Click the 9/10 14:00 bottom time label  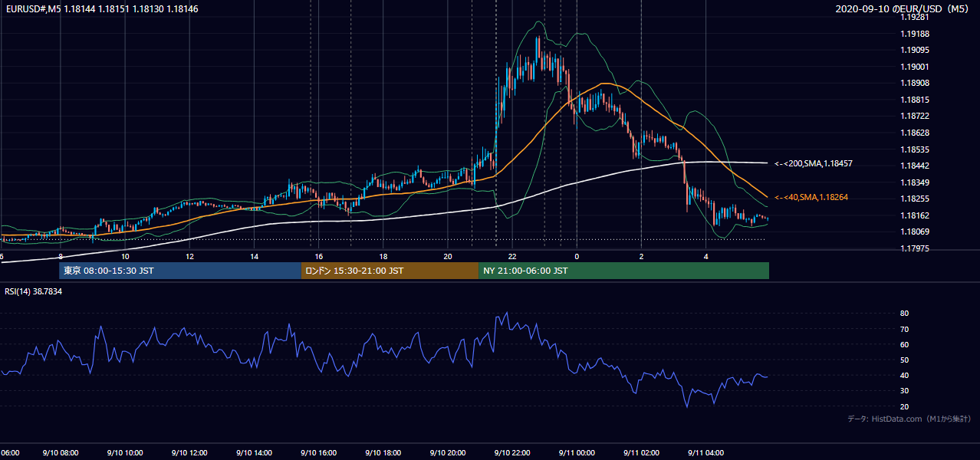pos(253,453)
